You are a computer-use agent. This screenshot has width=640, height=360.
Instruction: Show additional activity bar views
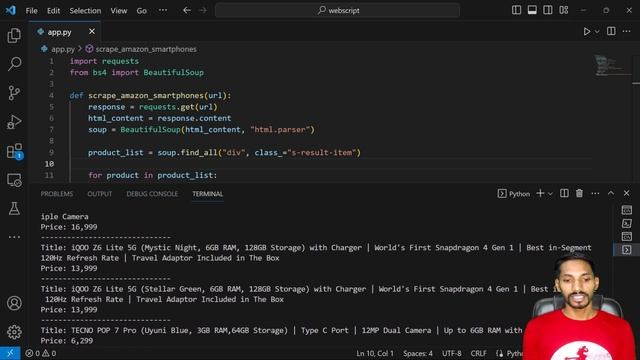pos(14,237)
